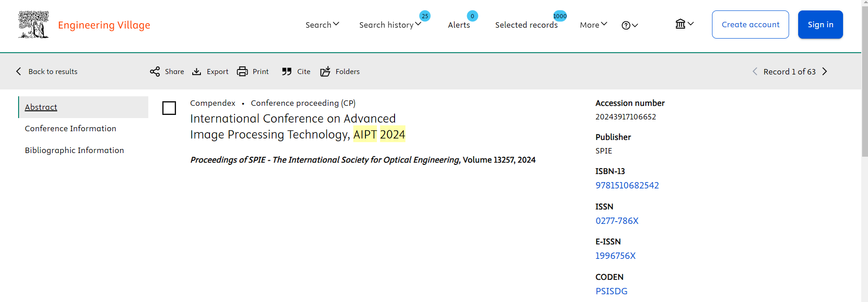Click the Folders label
This screenshot has height=302, width=868.
(x=348, y=71)
